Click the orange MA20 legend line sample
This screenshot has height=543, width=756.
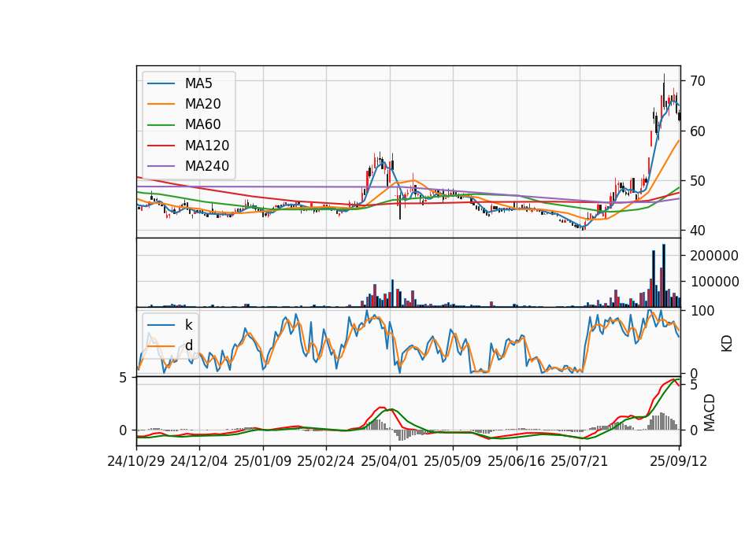click(161, 104)
